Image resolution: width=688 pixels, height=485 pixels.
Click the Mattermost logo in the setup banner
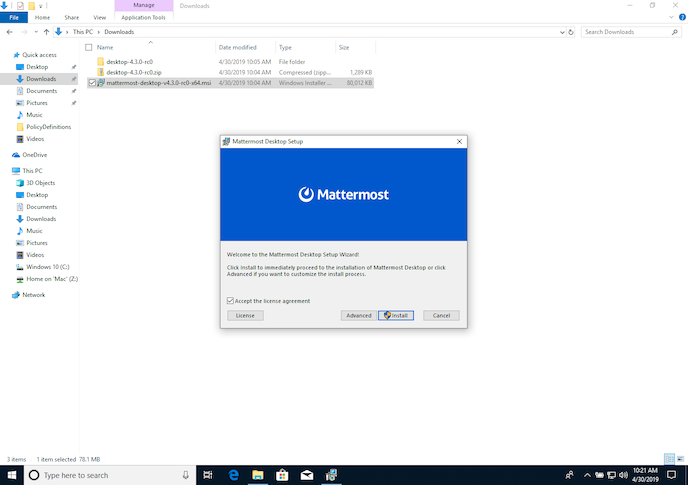click(343, 195)
